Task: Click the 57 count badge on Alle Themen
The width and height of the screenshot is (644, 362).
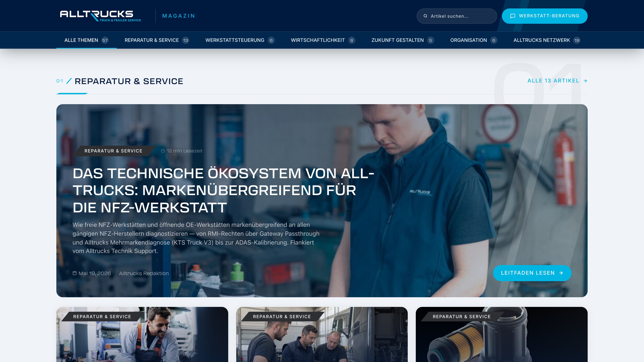Action: [105, 40]
